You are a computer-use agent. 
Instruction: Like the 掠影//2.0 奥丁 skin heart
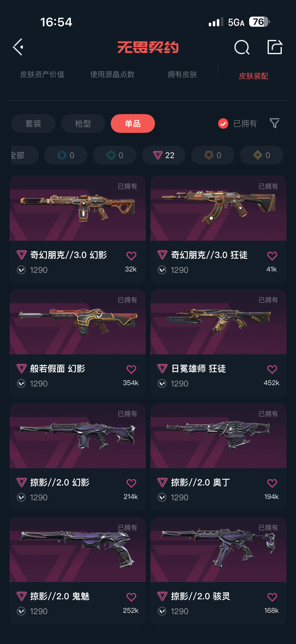272,483
